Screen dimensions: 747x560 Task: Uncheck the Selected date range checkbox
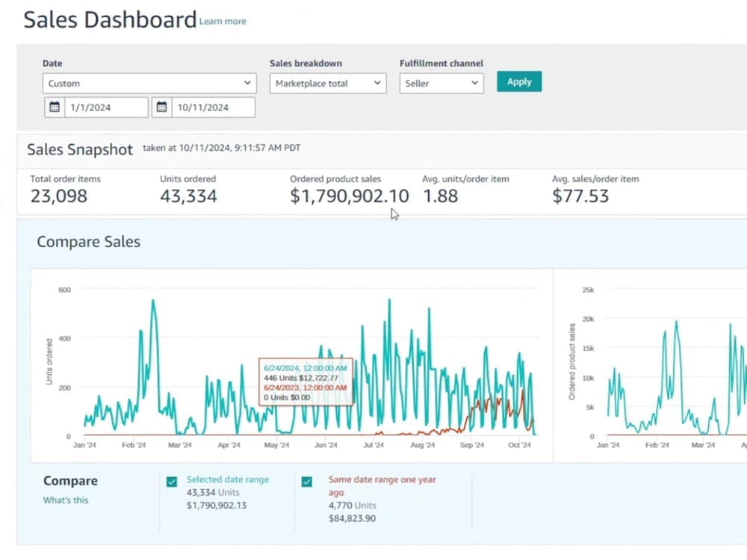(172, 482)
